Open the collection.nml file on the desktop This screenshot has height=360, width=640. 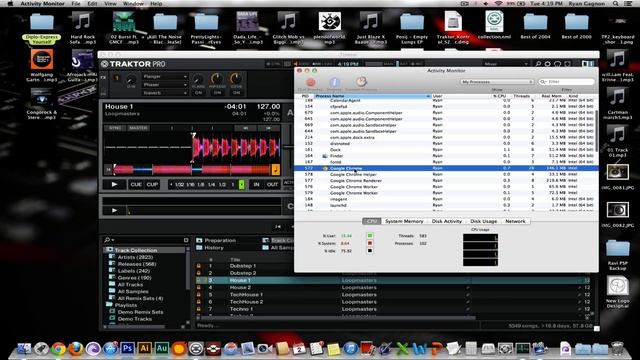(x=494, y=24)
